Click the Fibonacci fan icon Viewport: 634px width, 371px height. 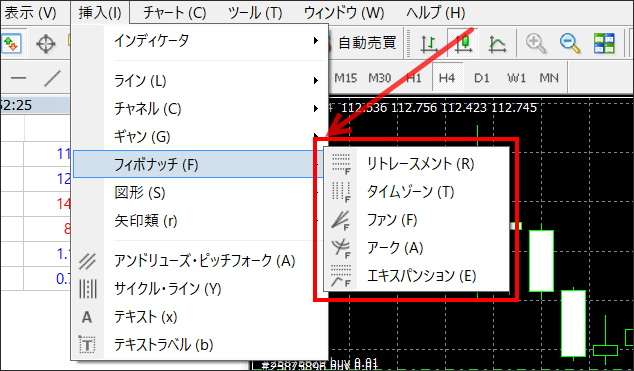341,220
